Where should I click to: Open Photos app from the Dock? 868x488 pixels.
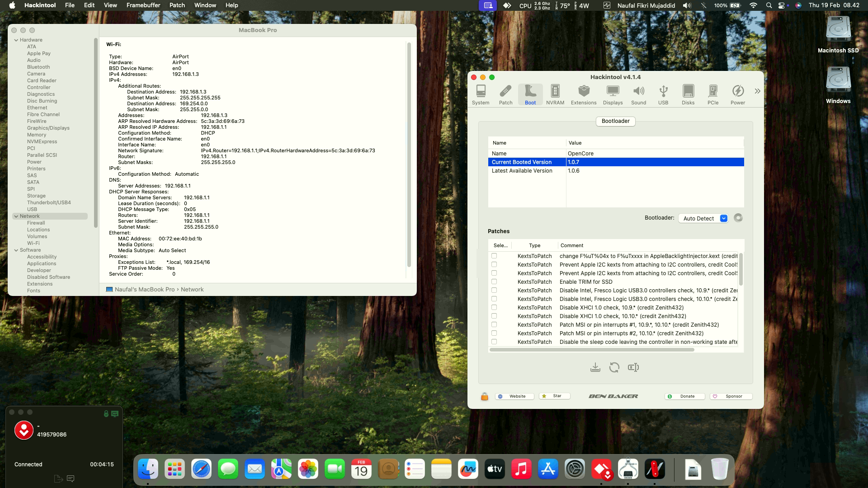[308, 469]
